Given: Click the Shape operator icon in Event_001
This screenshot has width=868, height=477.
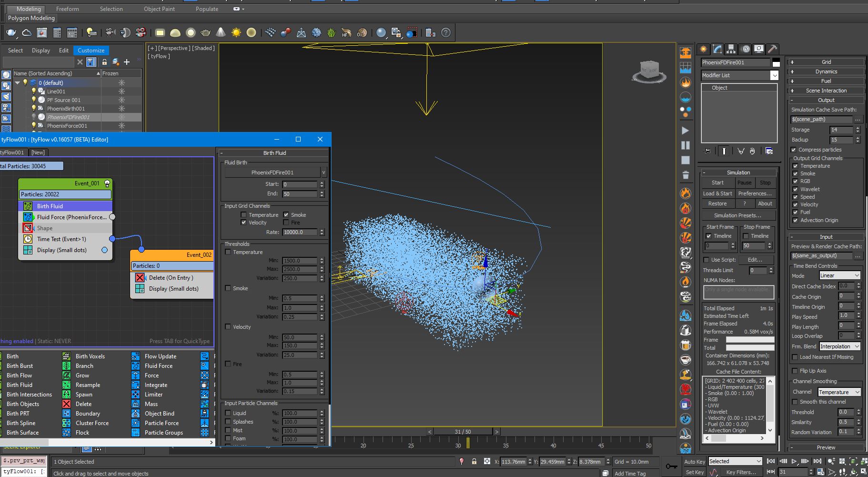Looking at the screenshot, I should (x=28, y=228).
